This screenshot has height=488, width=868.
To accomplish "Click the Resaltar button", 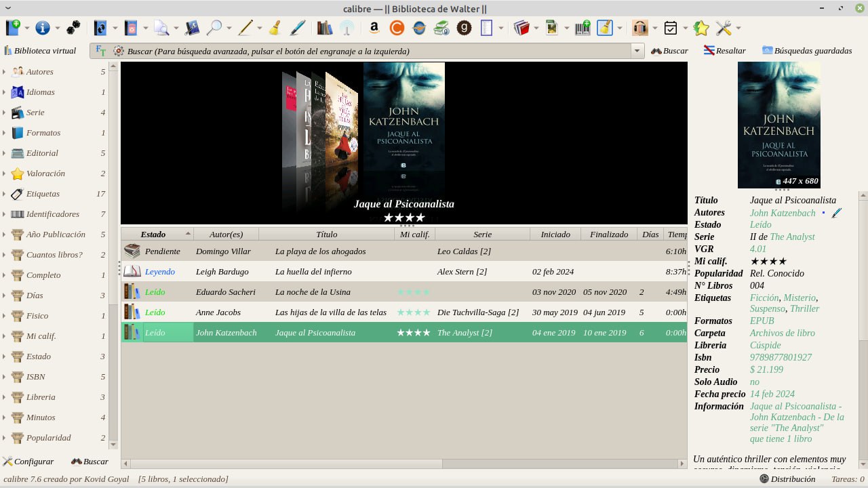I will [724, 51].
